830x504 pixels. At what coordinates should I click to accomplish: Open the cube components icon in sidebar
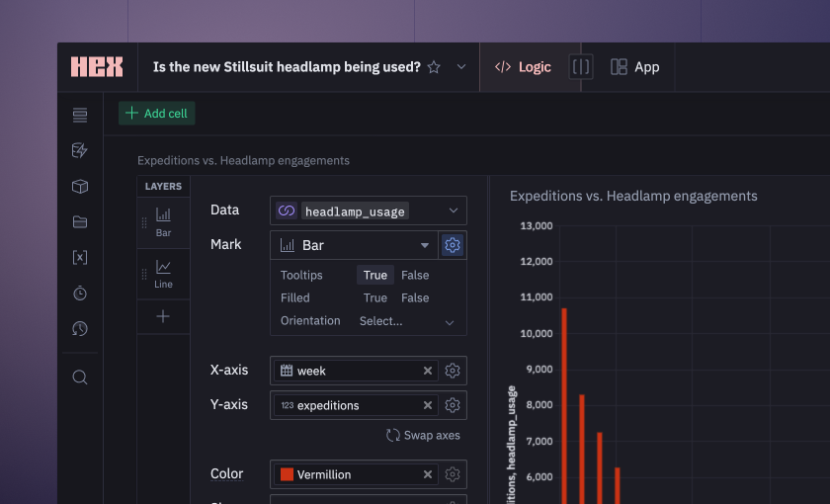tap(80, 187)
